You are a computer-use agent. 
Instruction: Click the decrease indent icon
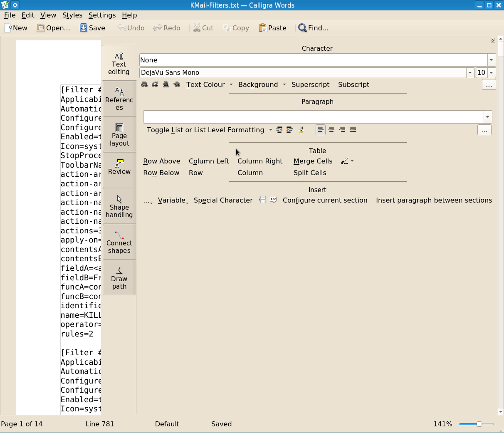(x=279, y=130)
